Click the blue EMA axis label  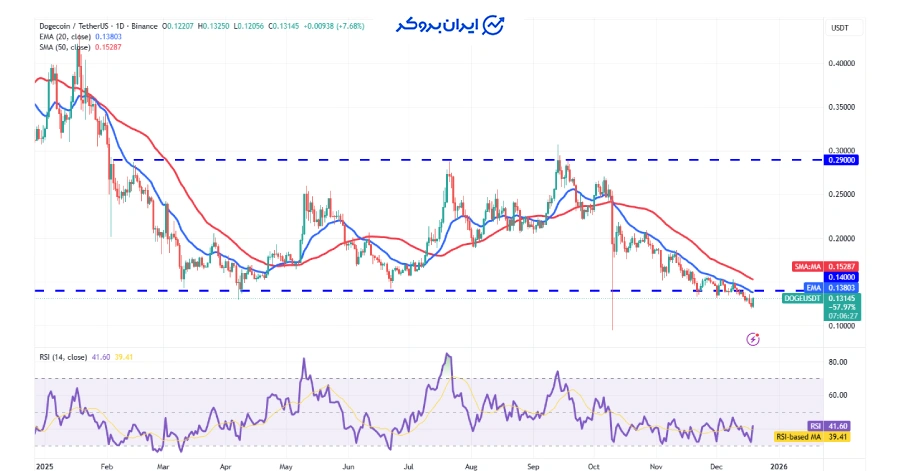click(814, 287)
